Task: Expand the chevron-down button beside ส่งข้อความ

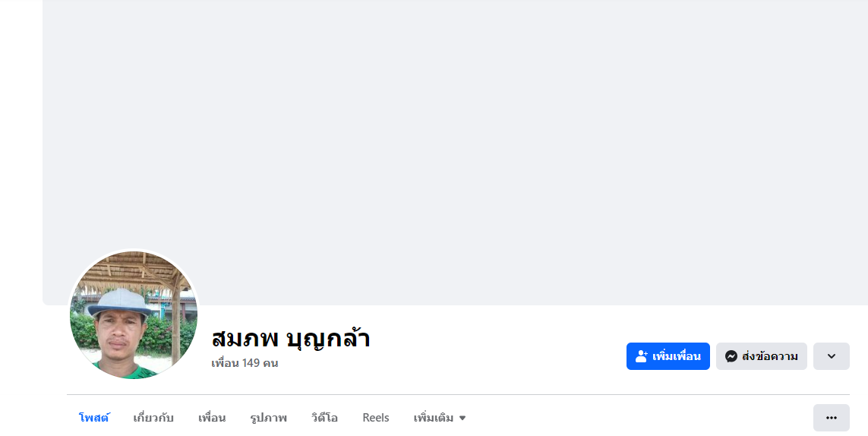Action: point(831,356)
